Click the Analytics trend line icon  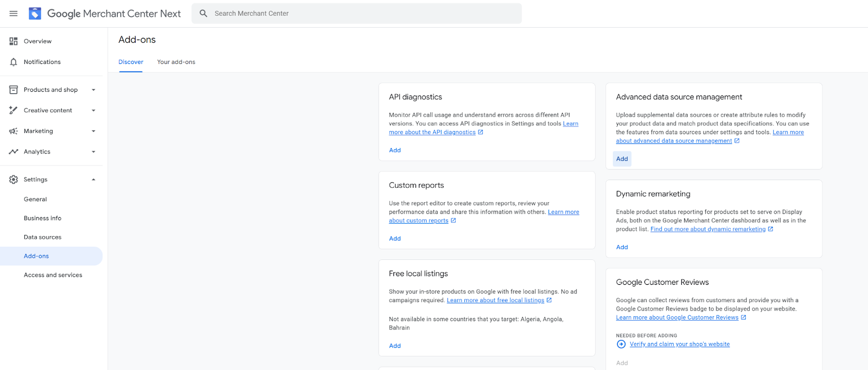(14, 152)
